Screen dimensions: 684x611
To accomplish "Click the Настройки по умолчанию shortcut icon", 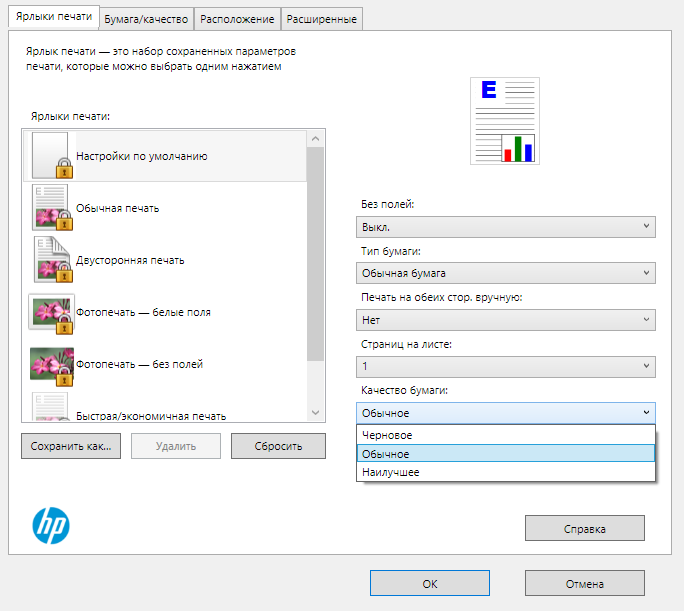I will point(51,155).
